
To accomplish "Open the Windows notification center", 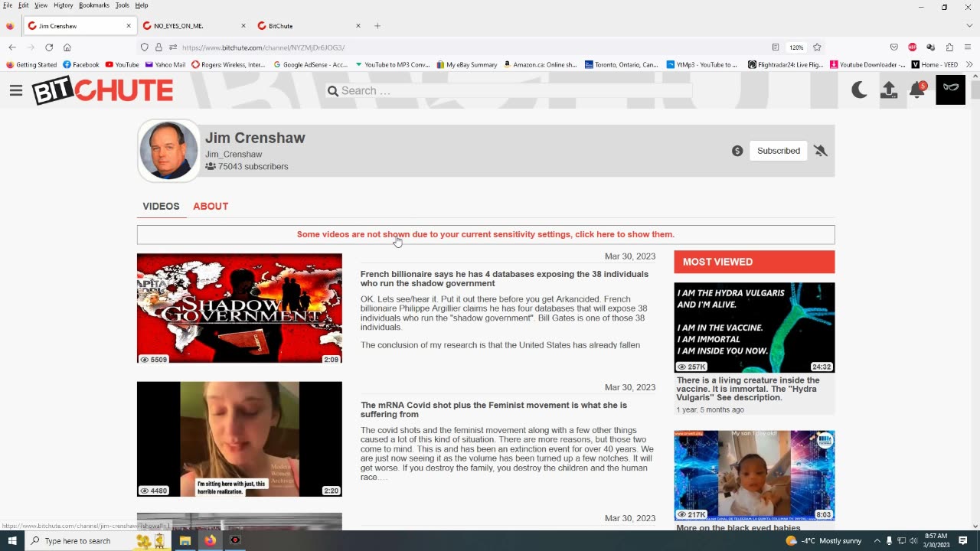I will pos(963,540).
